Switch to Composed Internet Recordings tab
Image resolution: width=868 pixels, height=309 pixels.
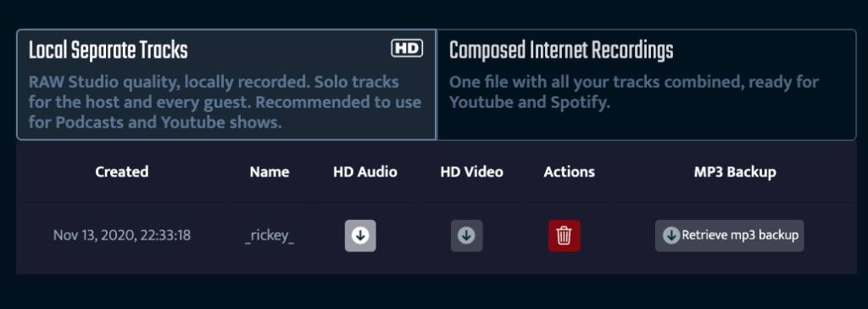tap(647, 84)
